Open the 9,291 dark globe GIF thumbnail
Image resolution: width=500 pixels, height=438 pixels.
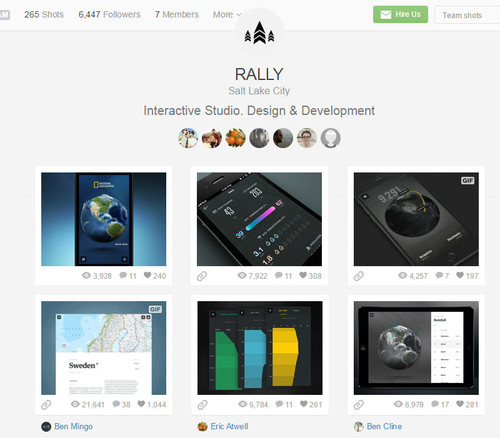point(416,219)
